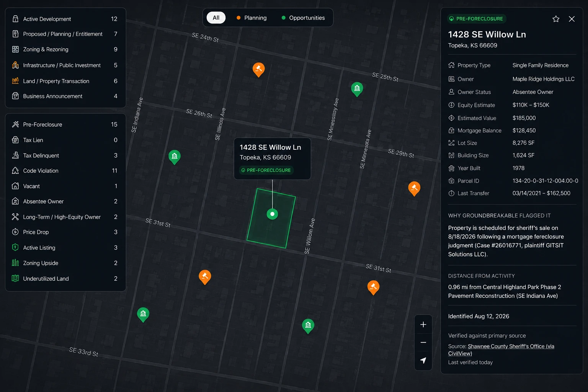Filter by Active Development category
The width and height of the screenshot is (588, 392).
(65, 19)
